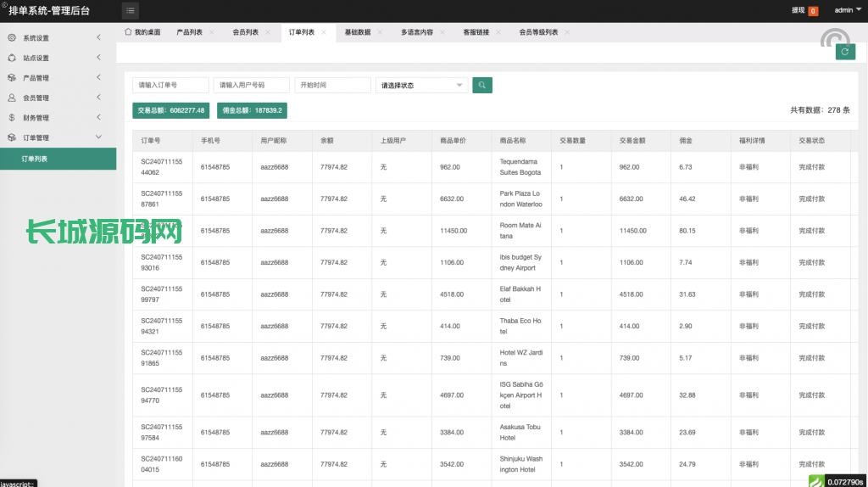Close the 产品列表 tab

[x=212, y=32]
